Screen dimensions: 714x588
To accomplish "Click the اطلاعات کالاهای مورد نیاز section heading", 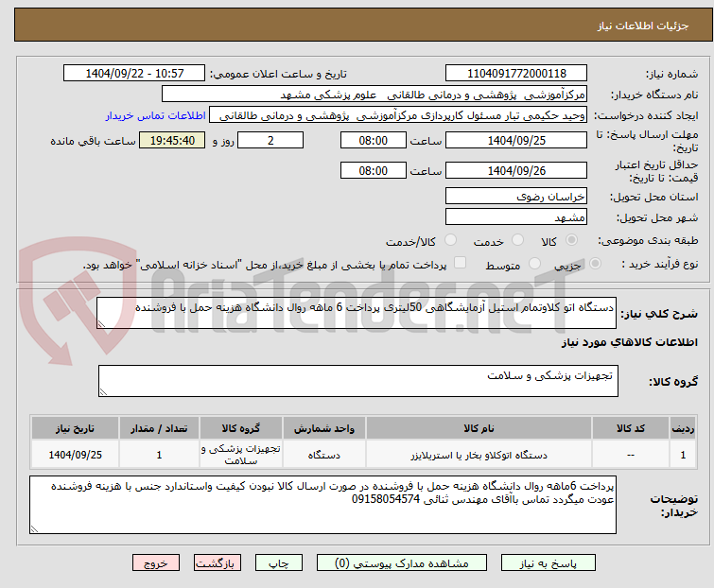I will click(629, 342).
